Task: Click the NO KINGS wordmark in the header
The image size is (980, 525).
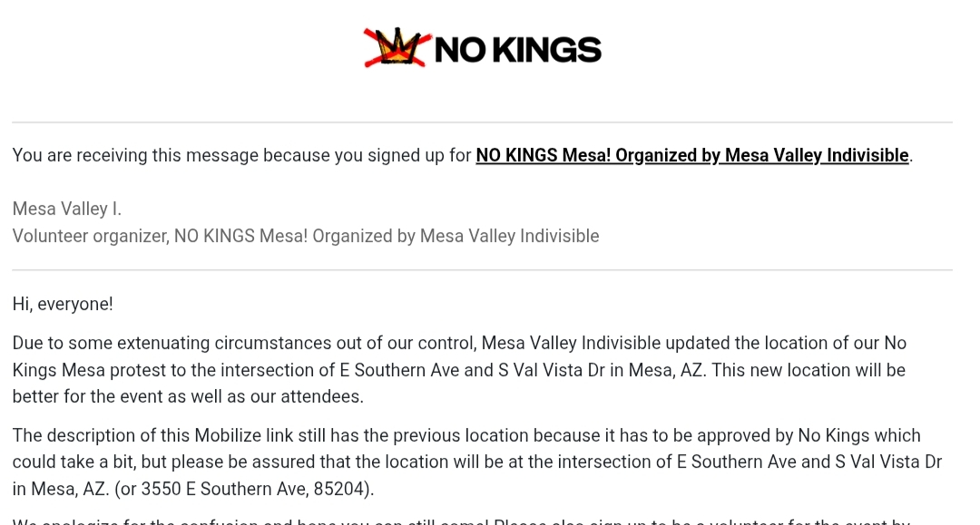Action: click(x=517, y=50)
